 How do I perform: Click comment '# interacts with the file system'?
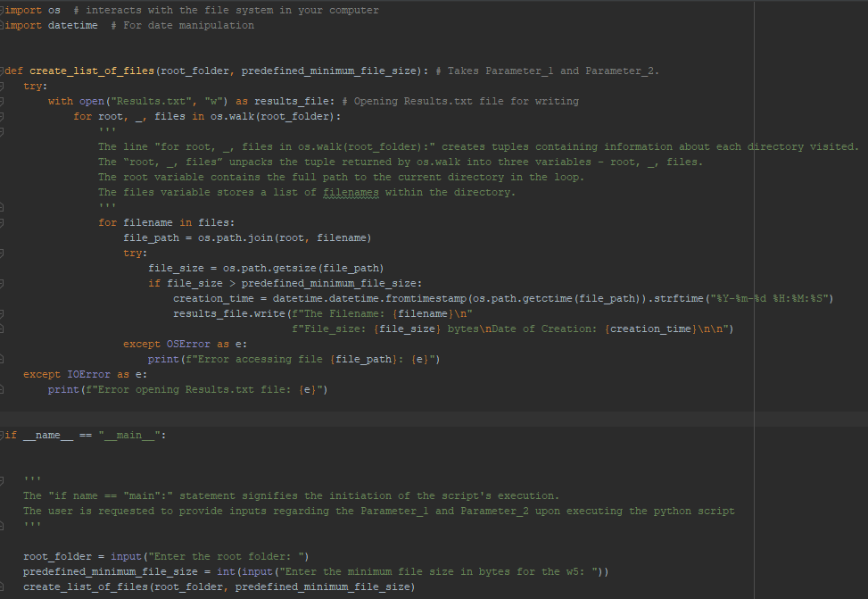pyautogui.click(x=226, y=10)
